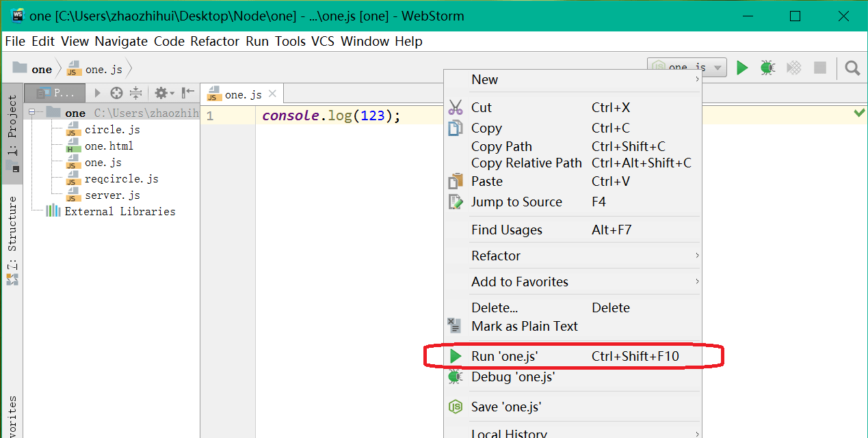
Task: Click the Coverage icon next to Debug button
Action: 793,68
